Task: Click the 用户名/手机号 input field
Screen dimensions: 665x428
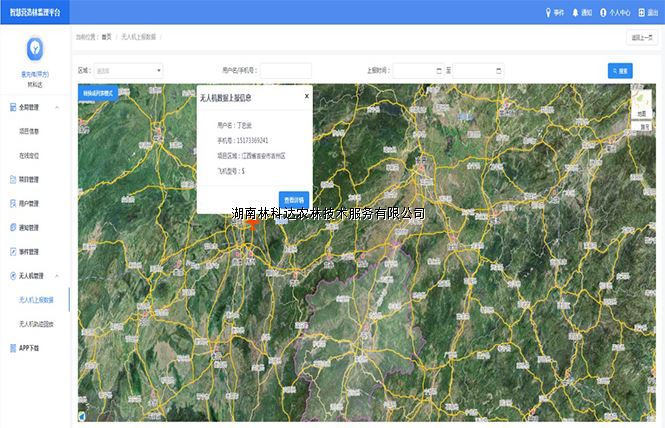Action: click(x=286, y=71)
